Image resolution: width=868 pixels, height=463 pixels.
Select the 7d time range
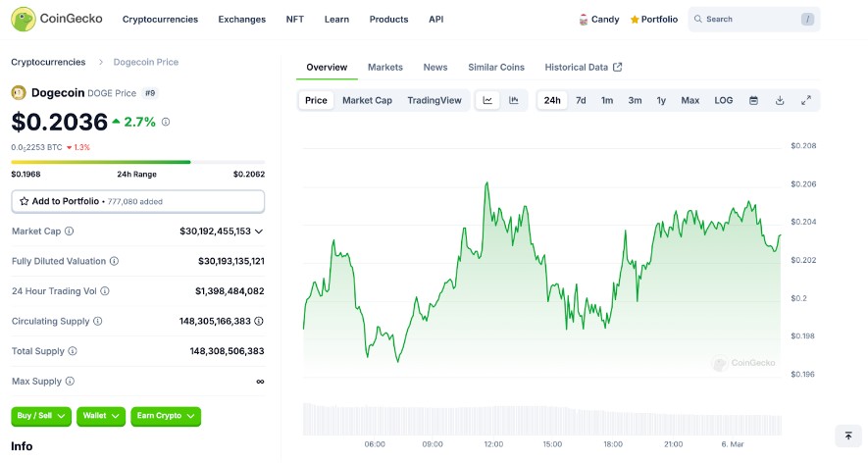(581, 100)
